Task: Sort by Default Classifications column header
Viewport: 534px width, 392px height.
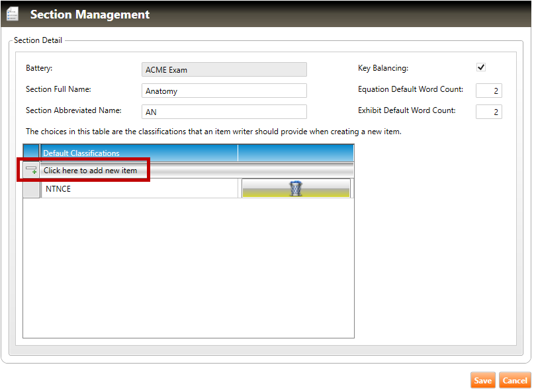Action: [x=139, y=153]
